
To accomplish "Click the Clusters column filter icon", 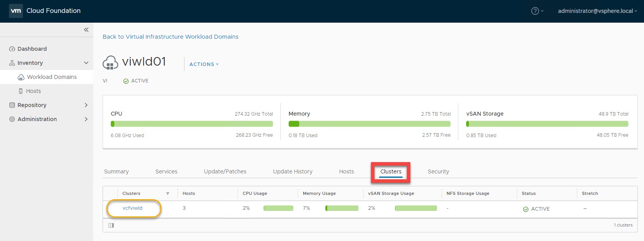I will [x=168, y=193].
